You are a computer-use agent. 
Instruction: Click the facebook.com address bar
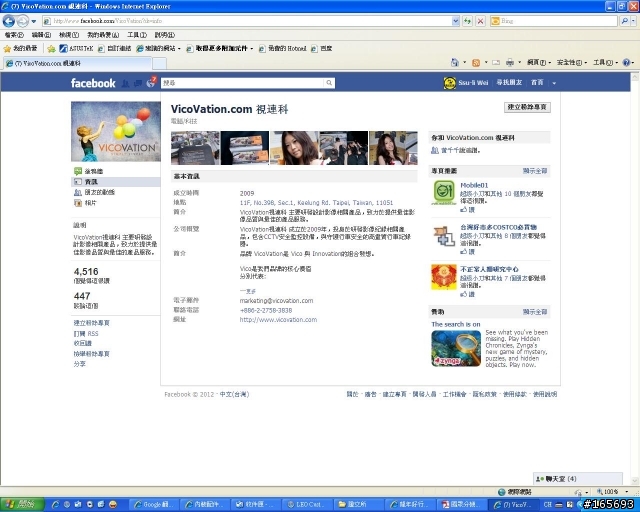[248, 21]
